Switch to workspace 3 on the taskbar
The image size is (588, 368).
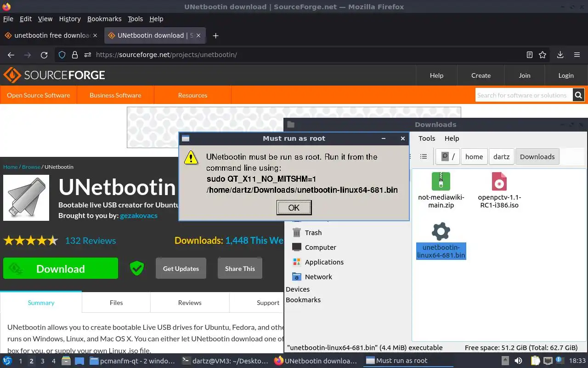coord(42,361)
